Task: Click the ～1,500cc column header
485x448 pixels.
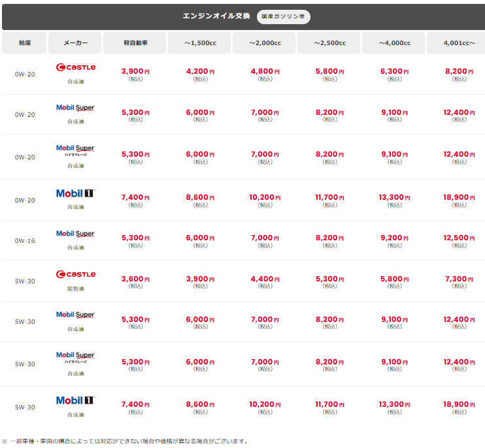Action: coord(199,43)
